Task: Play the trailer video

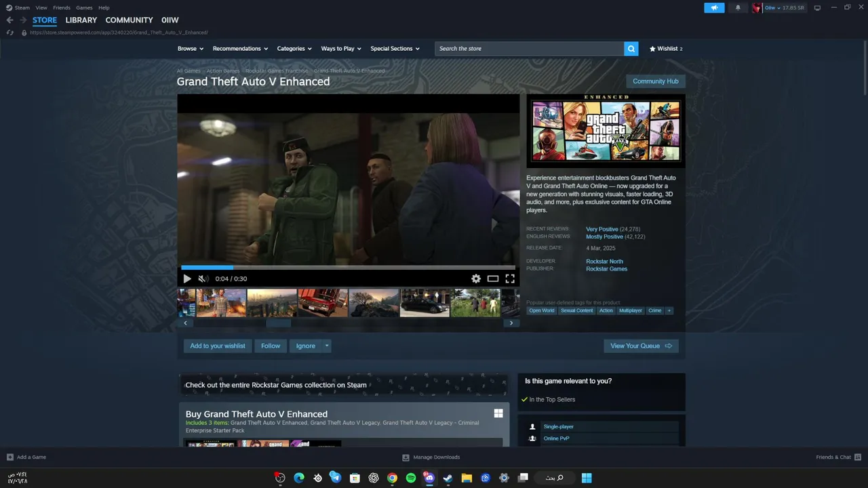Action: (187, 279)
